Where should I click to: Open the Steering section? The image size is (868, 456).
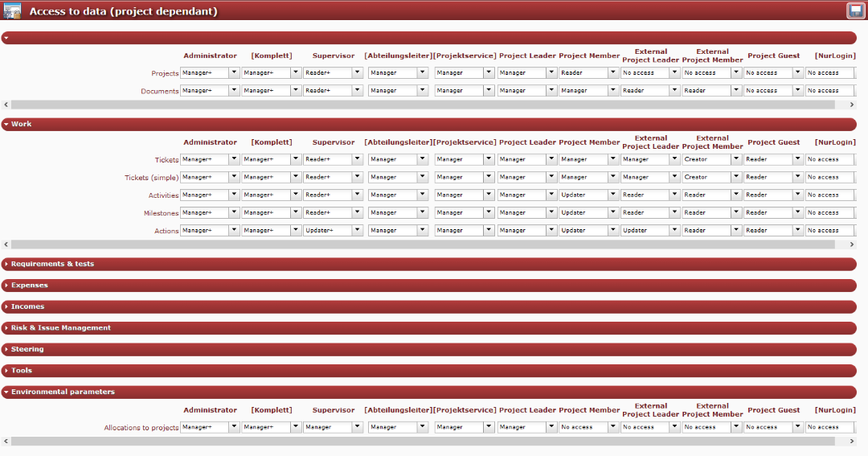pyautogui.click(x=27, y=350)
